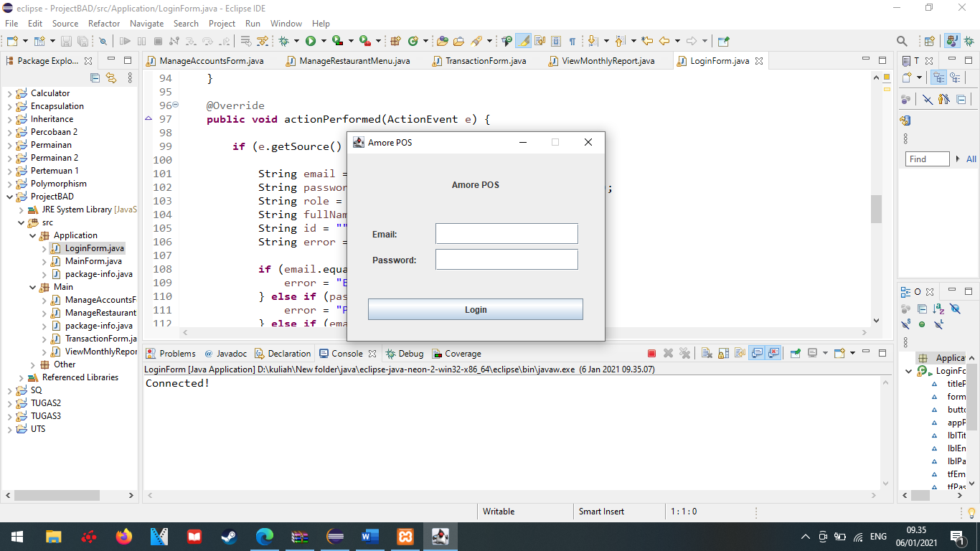Switch to Java perspective icon
Screen dimensions: 980x551
click(952, 41)
